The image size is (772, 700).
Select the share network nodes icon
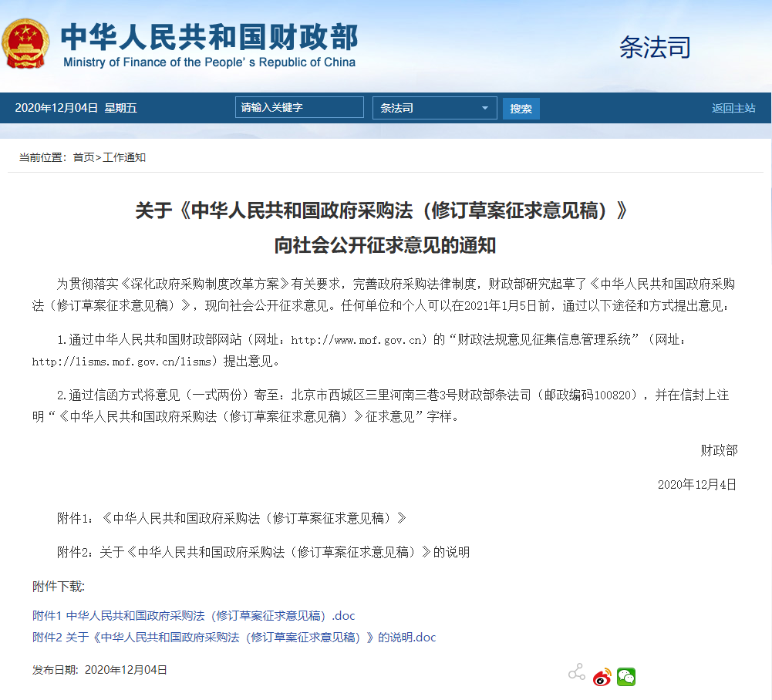[576, 671]
